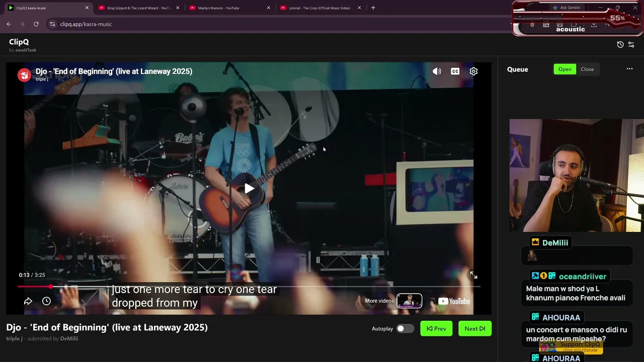Enter fullscreen with the expand icon

473,275
